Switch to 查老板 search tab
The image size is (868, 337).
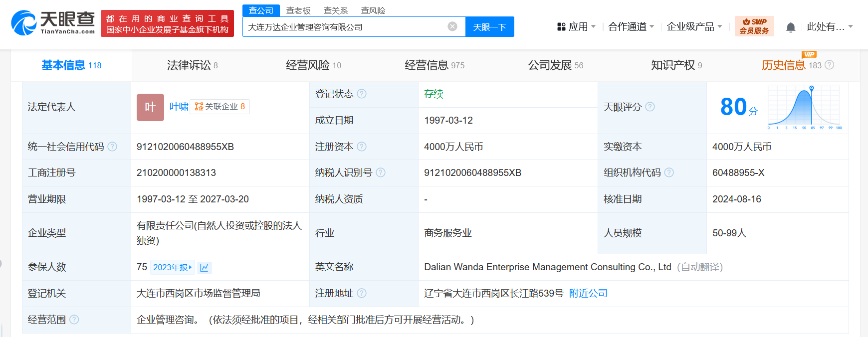(298, 10)
